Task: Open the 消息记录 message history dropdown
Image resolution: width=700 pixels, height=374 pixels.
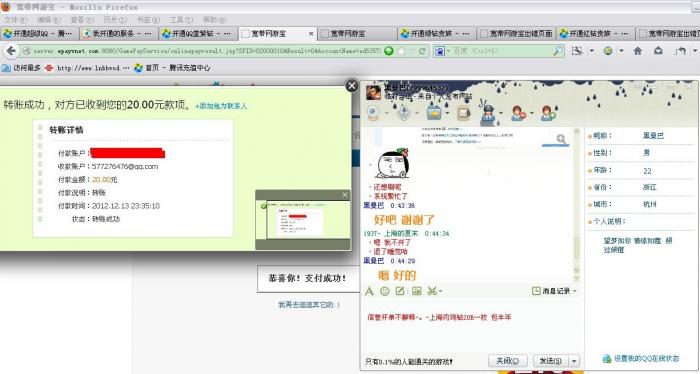Action: click(554, 291)
